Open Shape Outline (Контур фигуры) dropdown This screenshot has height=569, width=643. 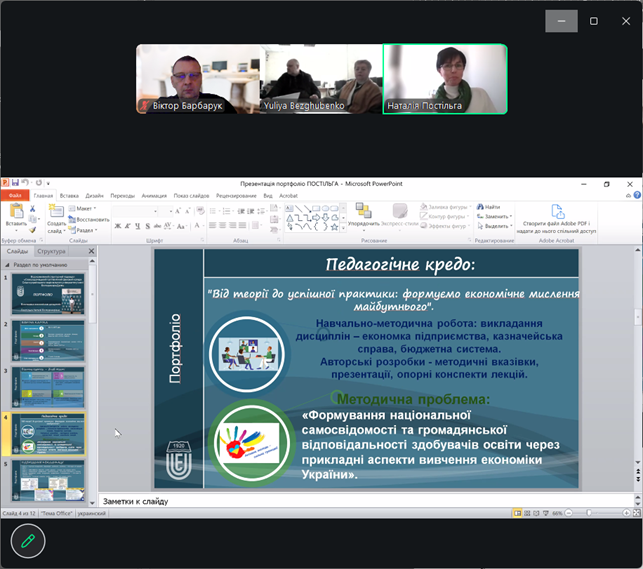pos(445,216)
